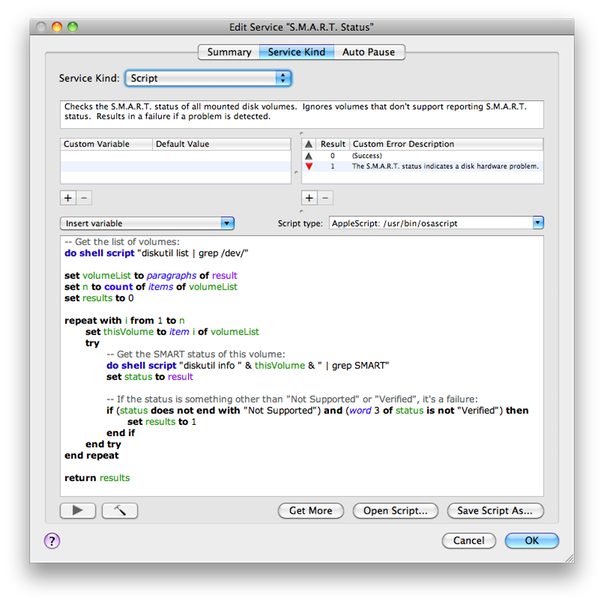Click the "set volumeList to paragraphs of result" line
Image resolution: width=604 pixels, height=604 pixels.
click(151, 275)
